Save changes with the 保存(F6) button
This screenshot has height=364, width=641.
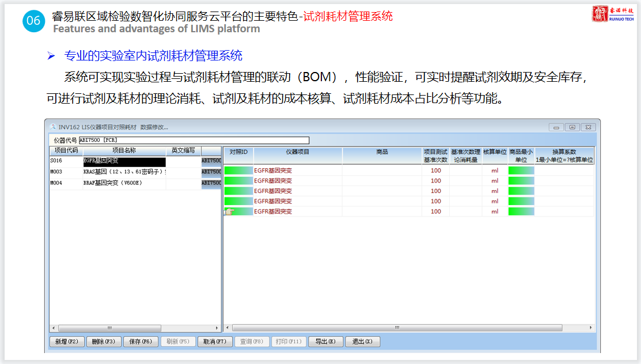(141, 342)
